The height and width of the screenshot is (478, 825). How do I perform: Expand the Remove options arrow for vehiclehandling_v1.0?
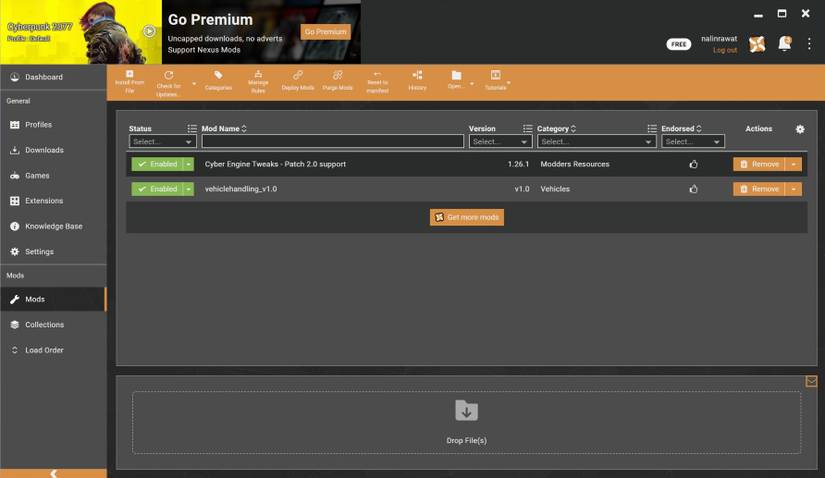(793, 189)
